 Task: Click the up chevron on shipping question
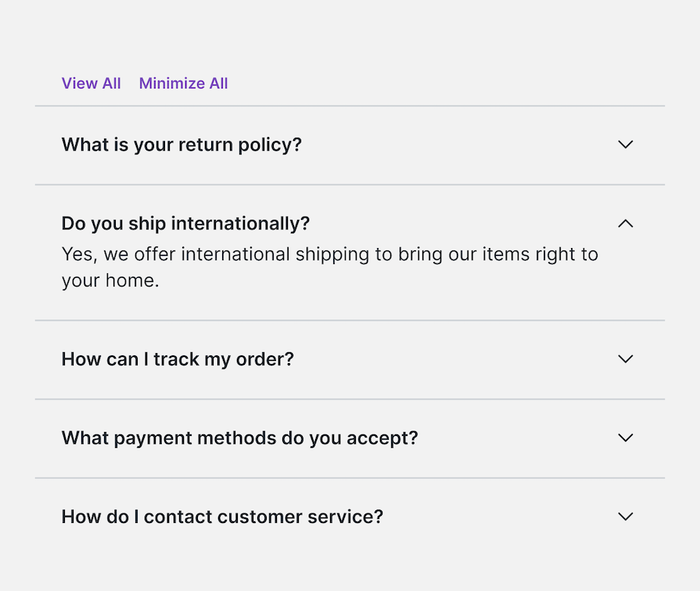click(x=625, y=223)
